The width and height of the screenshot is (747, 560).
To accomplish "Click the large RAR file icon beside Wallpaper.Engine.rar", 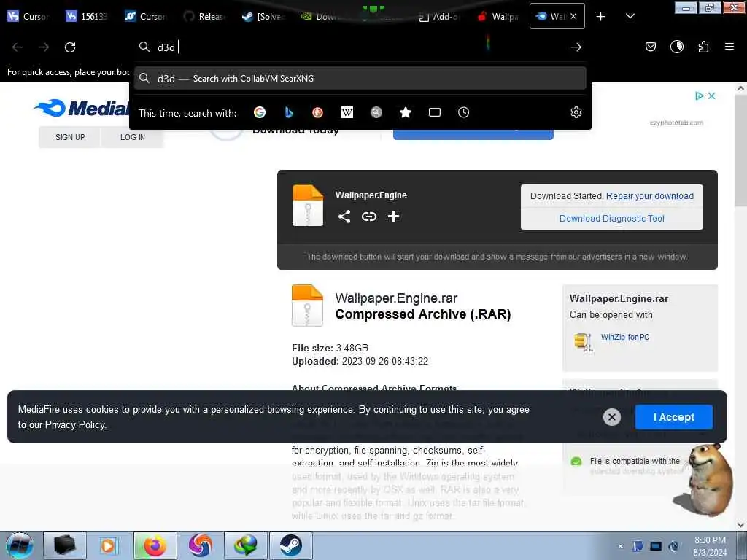I will [x=307, y=306].
